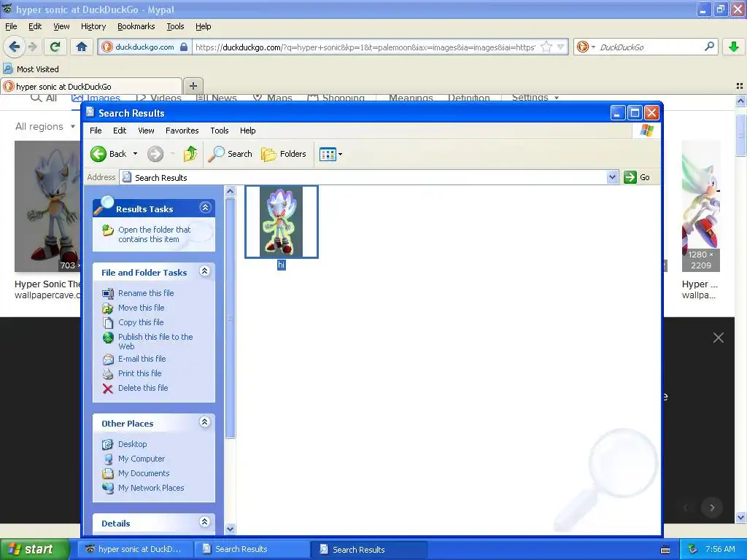Screen dimensions: 747x560
Task: Open the History menu in Mypal
Action: [93, 26]
